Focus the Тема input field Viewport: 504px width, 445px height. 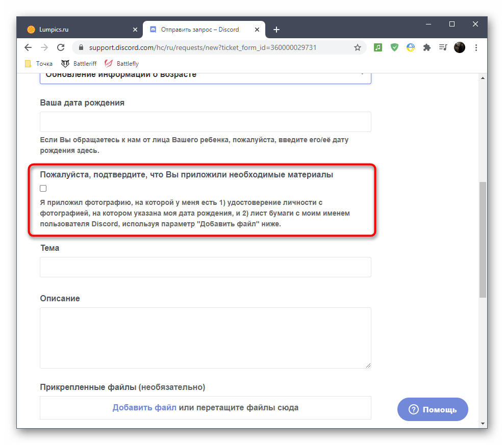pyautogui.click(x=206, y=267)
